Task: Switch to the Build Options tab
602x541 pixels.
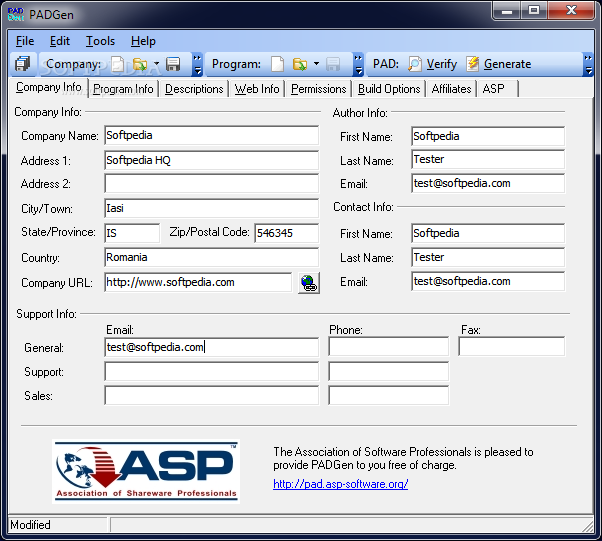Action: pyautogui.click(x=389, y=89)
